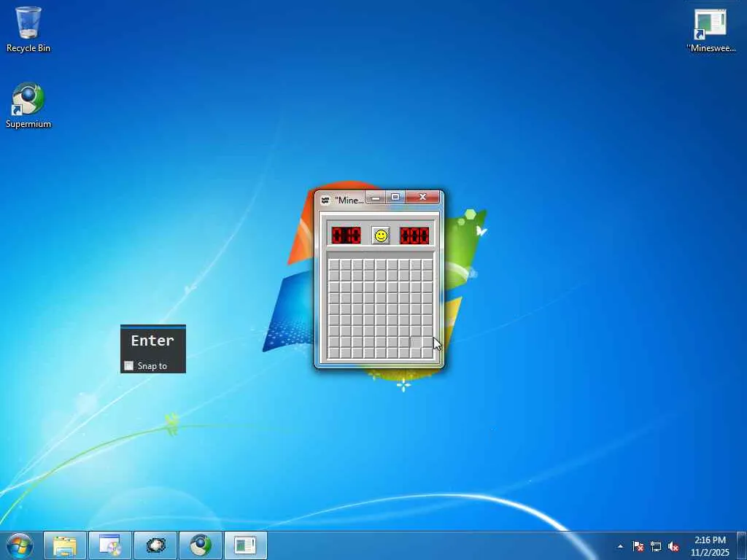Click the Show desktop strip beside the clock

(x=742, y=545)
